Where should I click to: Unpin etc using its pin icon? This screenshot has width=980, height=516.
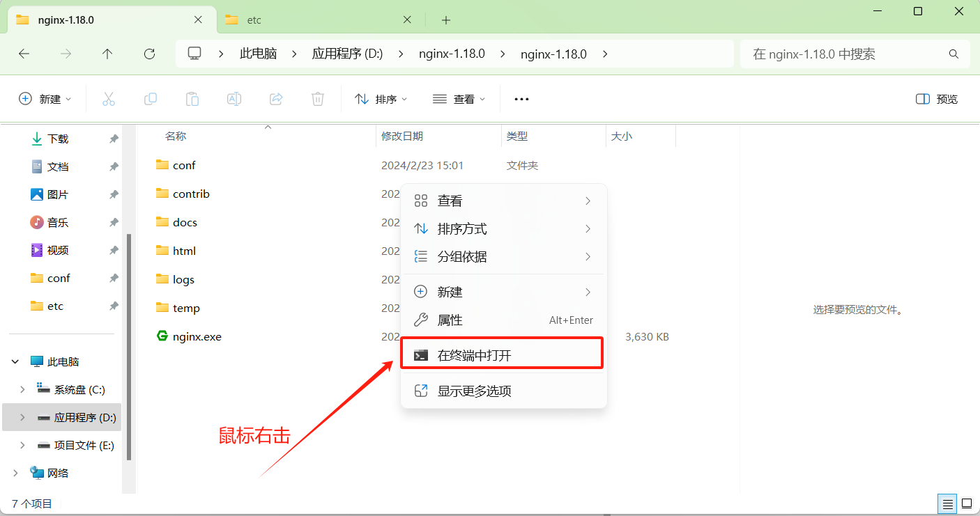(x=114, y=306)
